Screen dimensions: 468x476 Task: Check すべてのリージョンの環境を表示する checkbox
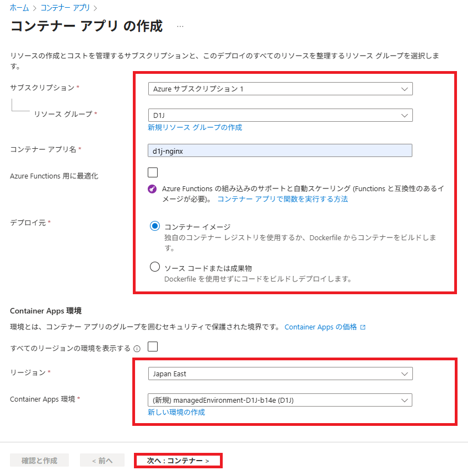point(153,347)
